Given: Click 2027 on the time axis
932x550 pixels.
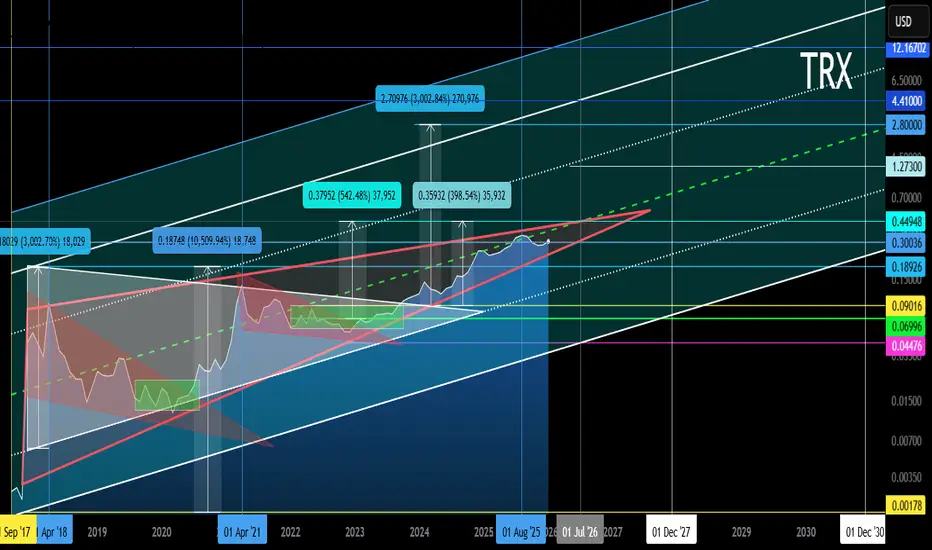Looking at the screenshot, I should coord(613,532).
